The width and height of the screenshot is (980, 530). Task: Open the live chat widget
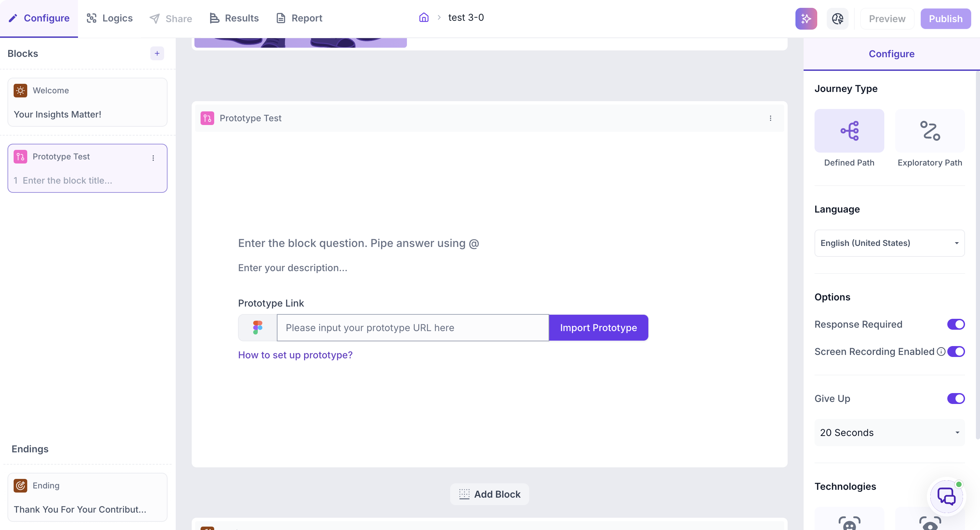pyautogui.click(x=946, y=496)
